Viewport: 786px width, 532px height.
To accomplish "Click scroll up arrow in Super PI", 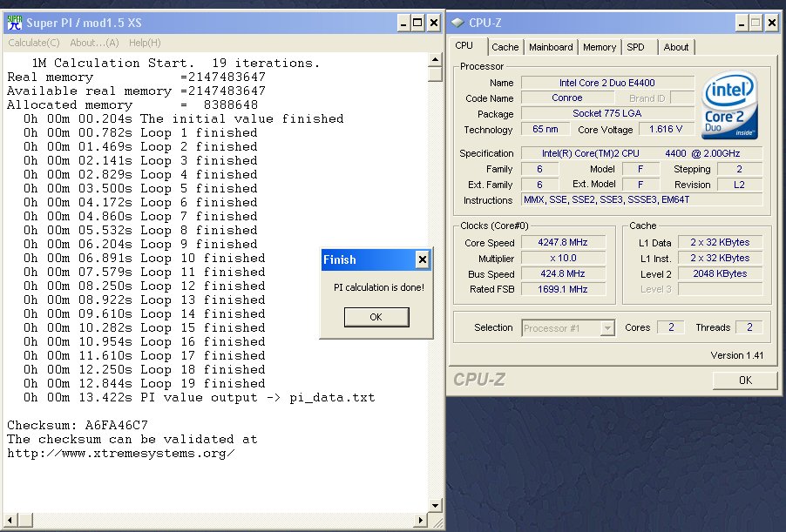I will tap(435, 59).
